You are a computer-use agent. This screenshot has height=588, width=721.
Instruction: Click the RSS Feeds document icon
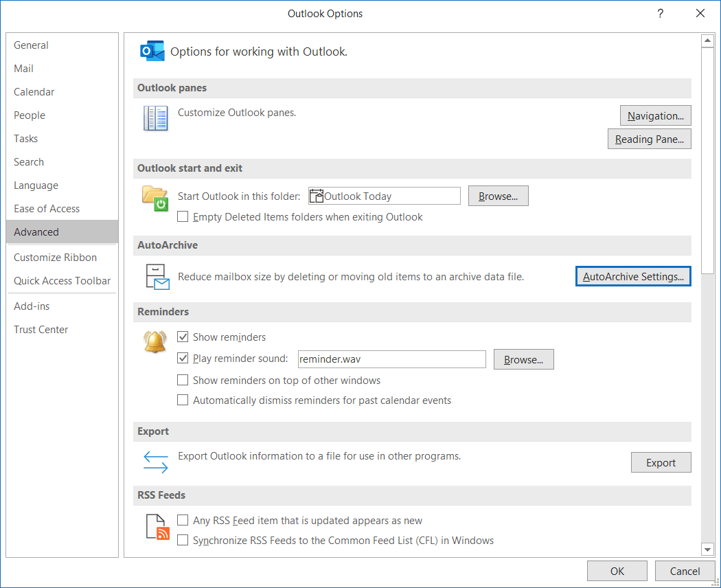158,527
